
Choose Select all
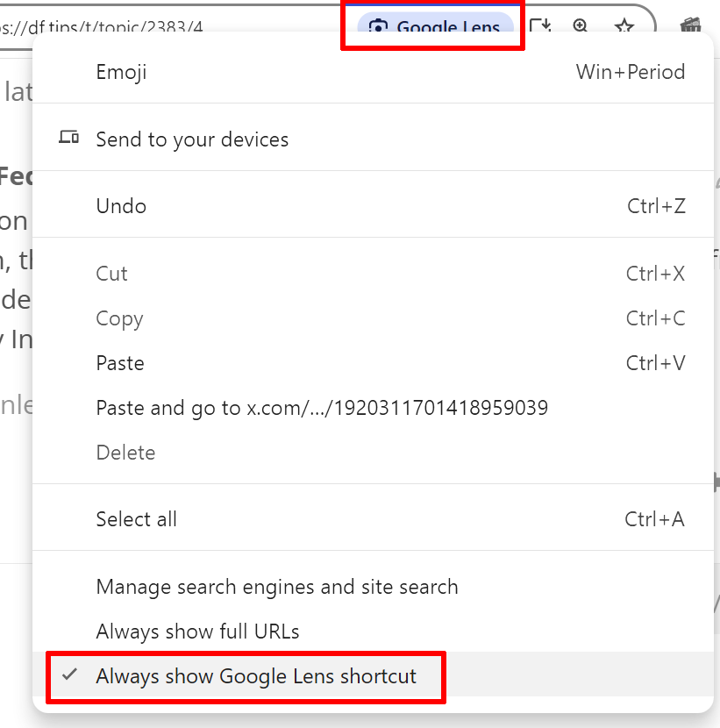pos(373,518)
